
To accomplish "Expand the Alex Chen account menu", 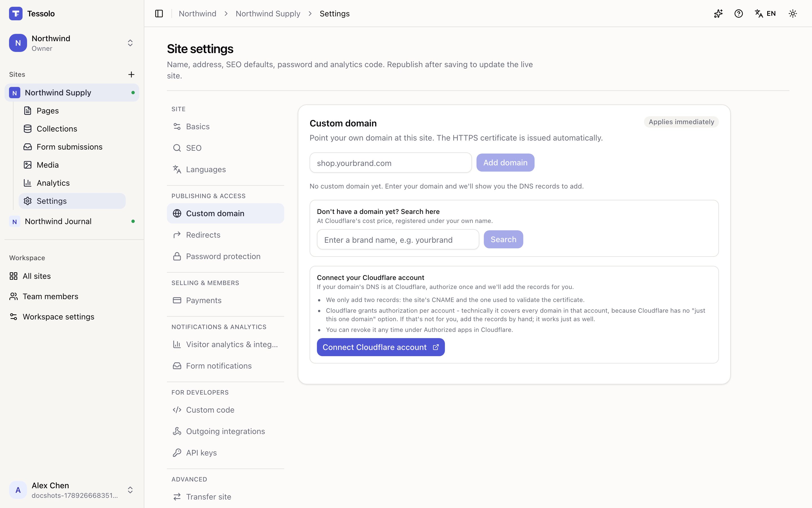I will (x=72, y=490).
